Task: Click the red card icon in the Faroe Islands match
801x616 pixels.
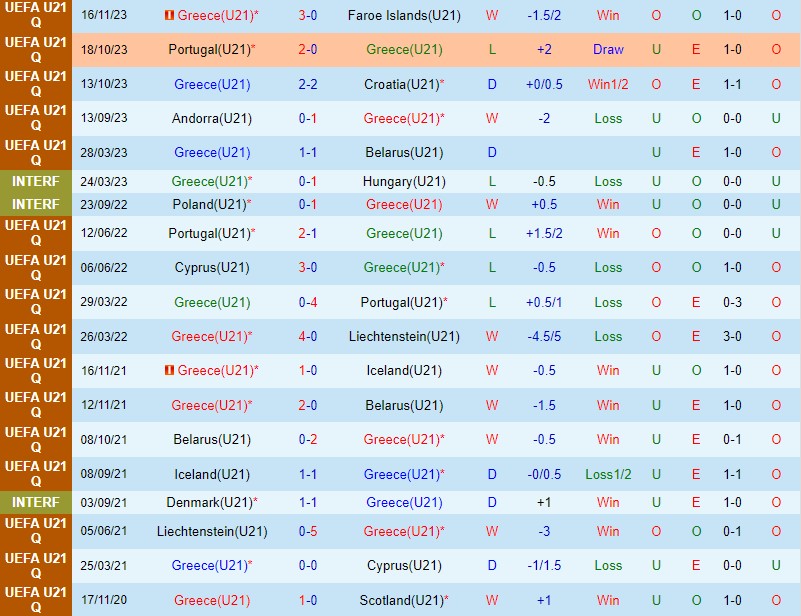Action: (169, 16)
